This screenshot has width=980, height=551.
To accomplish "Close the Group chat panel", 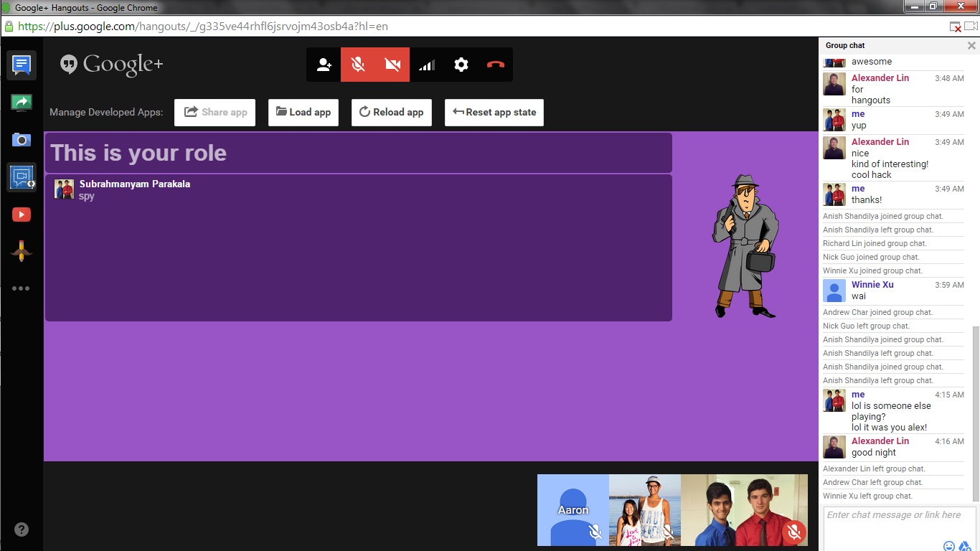I will [971, 45].
